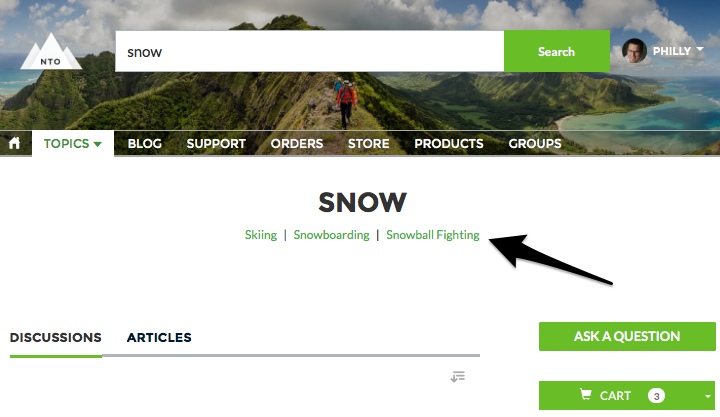Expand the Philly user menu arrow
The width and height of the screenshot is (720, 417).
[700, 49]
